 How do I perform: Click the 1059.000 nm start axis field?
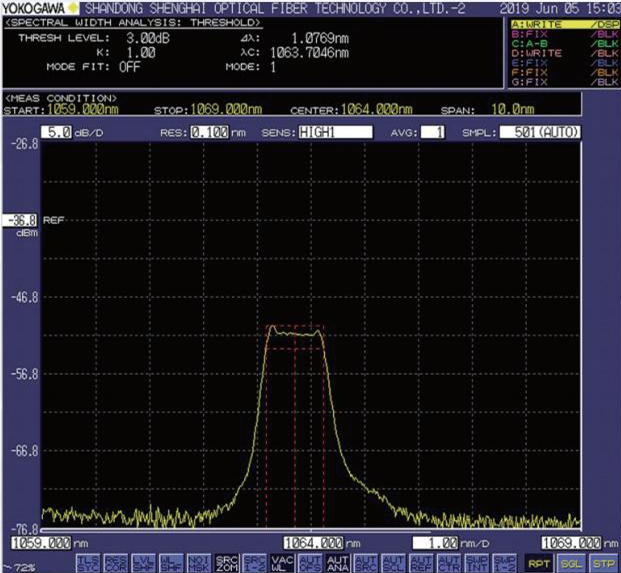41,543
